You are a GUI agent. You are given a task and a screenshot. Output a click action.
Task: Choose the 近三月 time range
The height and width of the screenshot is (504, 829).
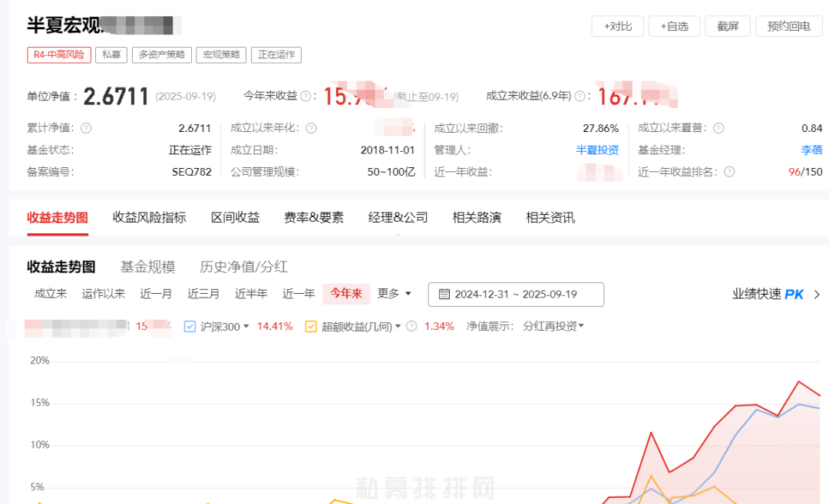click(203, 294)
